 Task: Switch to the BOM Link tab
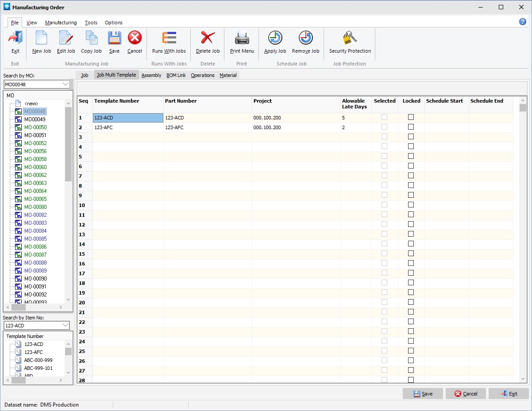coord(176,75)
